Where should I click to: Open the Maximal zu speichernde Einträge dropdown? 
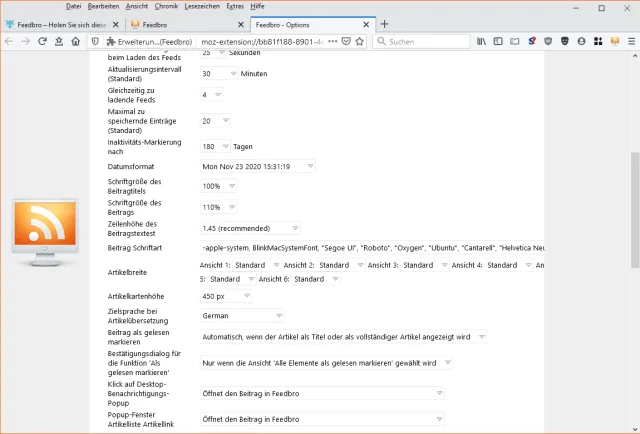click(215, 121)
